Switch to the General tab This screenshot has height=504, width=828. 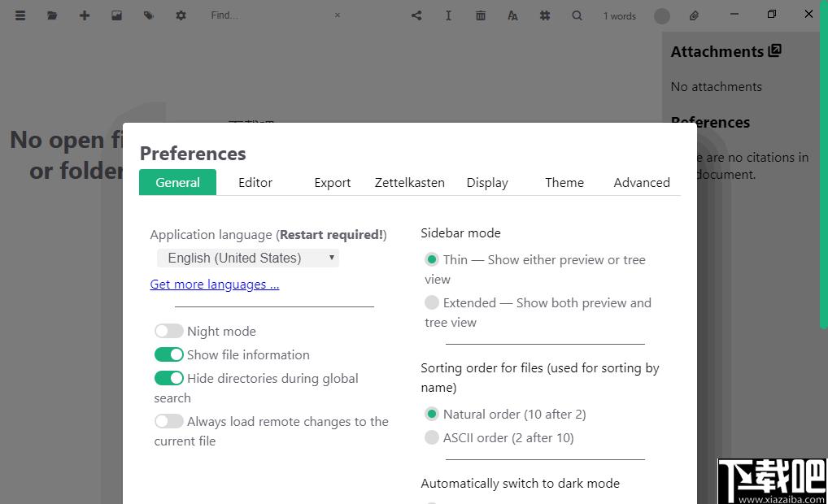click(177, 182)
